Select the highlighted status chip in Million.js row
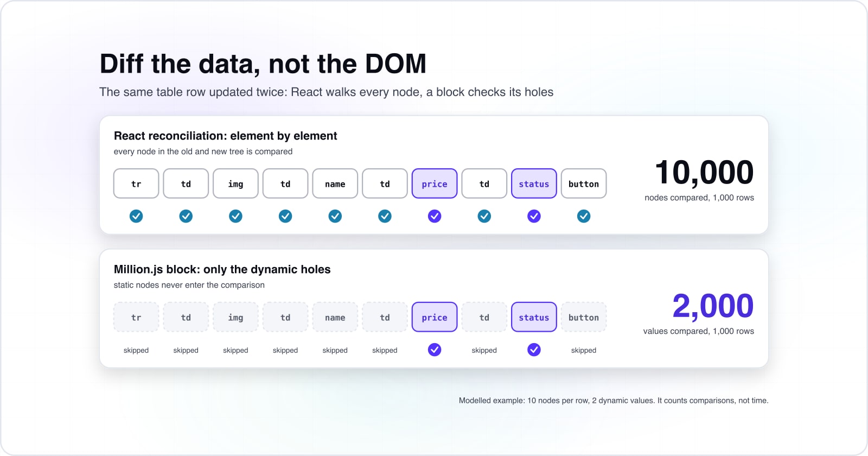This screenshot has height=456, width=868. pos(534,317)
